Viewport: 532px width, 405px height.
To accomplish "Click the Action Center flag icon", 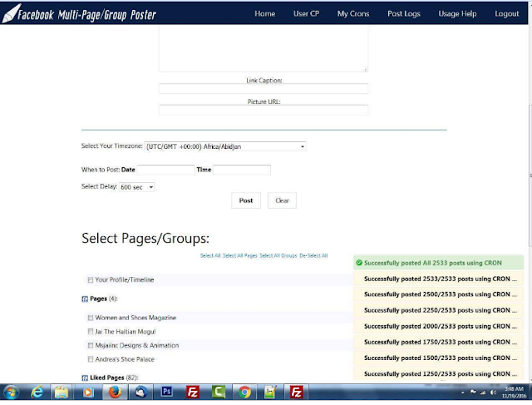I will click(x=473, y=392).
